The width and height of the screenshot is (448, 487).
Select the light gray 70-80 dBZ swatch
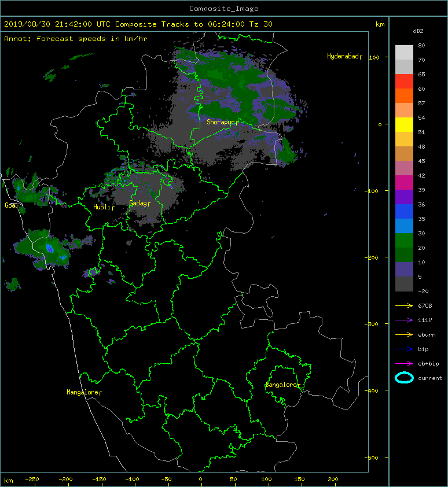[x=404, y=53]
